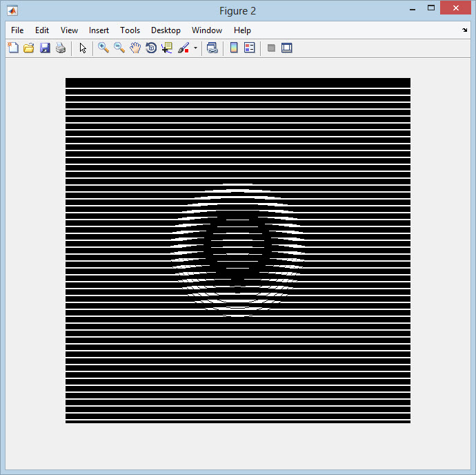Minimize the Figure 2 window
This screenshot has width=476, height=475.
pos(413,9)
